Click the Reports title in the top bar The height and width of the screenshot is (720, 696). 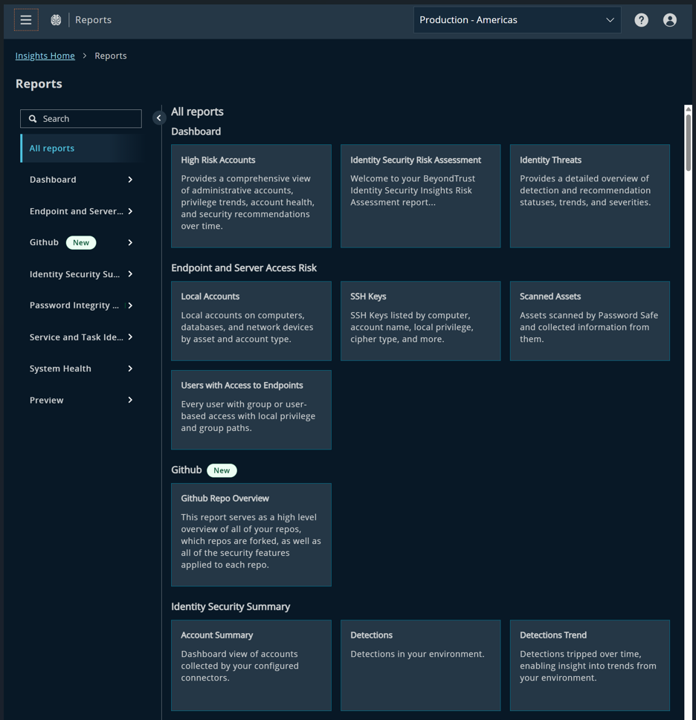coord(93,20)
